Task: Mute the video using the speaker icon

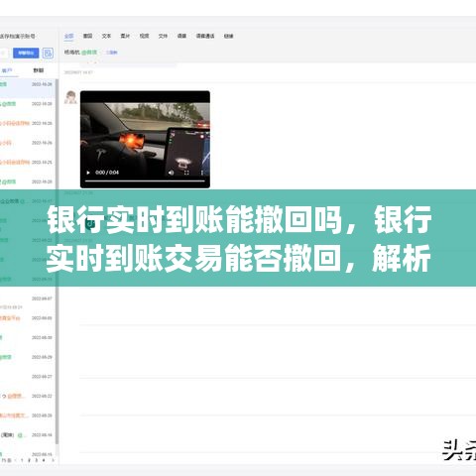Action: tap(171, 173)
